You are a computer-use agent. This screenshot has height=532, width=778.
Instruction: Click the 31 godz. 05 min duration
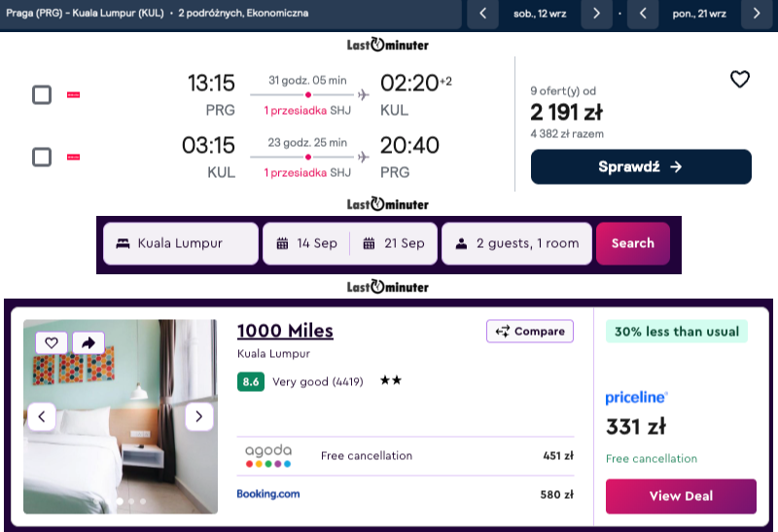(x=307, y=81)
